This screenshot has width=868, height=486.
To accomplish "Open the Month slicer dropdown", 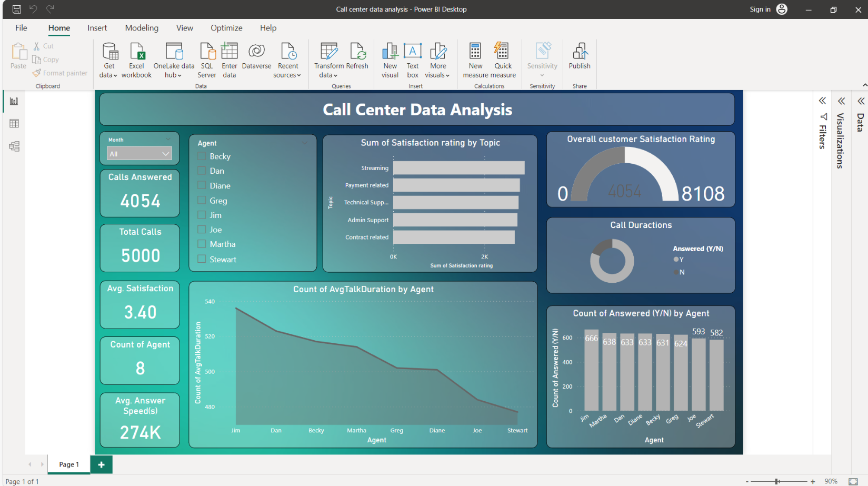I will [166, 153].
